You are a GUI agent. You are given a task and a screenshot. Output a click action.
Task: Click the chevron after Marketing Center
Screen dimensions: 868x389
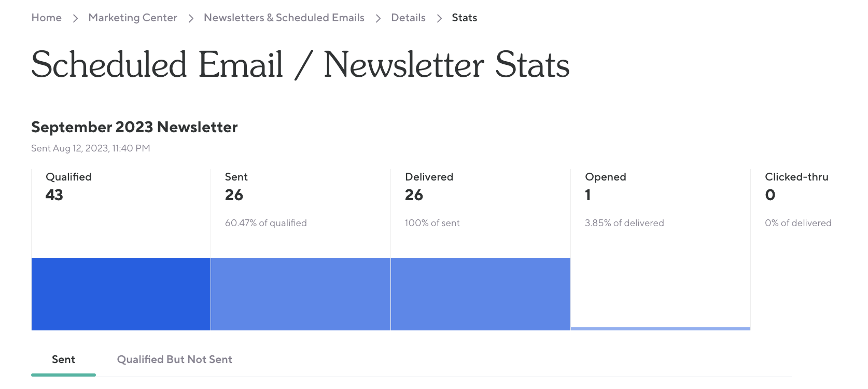[x=191, y=18]
